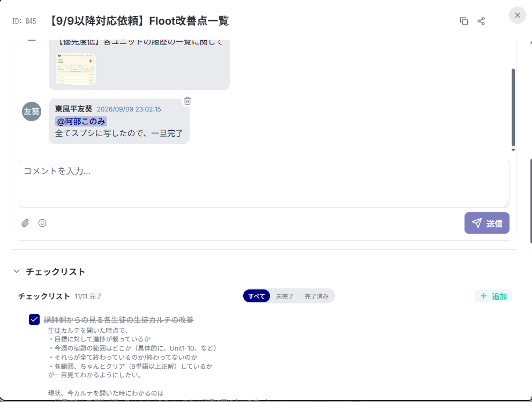Click the line 生徒カルテを開いた時点で
Viewport: 532px width, 402px height.
pos(88,330)
